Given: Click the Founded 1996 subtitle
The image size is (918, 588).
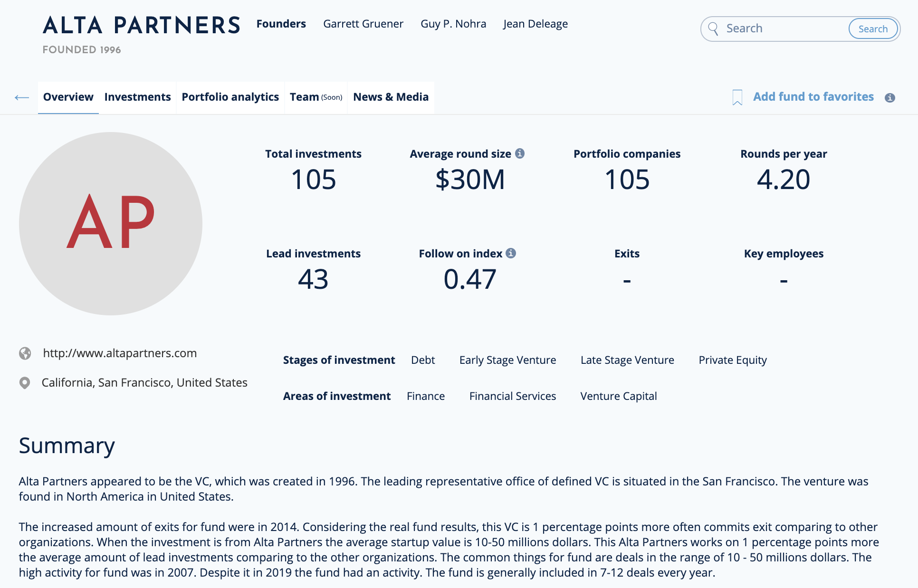Looking at the screenshot, I should (x=82, y=50).
